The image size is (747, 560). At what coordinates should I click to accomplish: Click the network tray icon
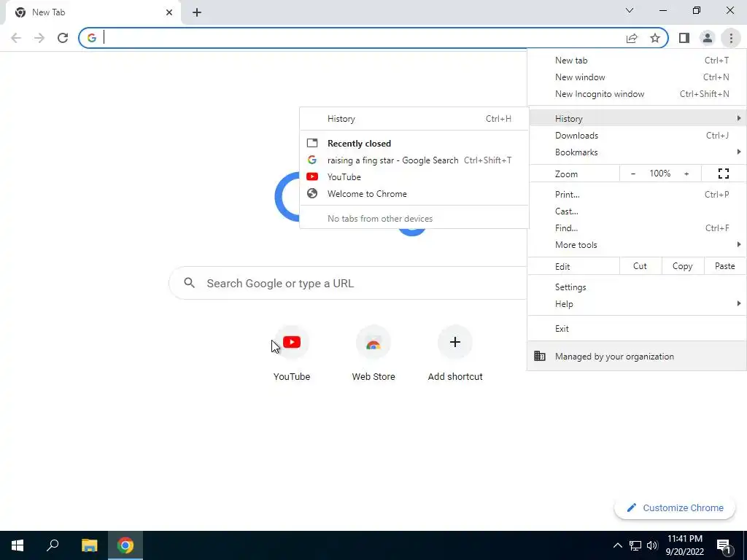(x=635, y=545)
